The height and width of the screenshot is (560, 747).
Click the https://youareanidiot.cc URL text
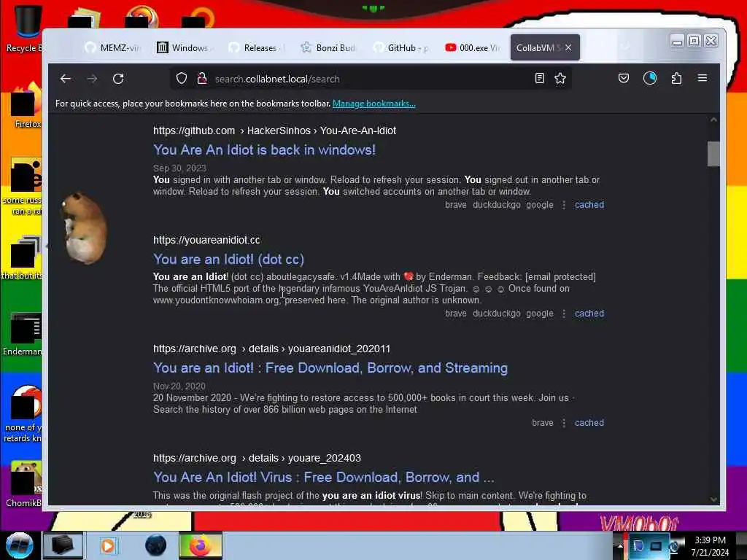click(x=206, y=240)
